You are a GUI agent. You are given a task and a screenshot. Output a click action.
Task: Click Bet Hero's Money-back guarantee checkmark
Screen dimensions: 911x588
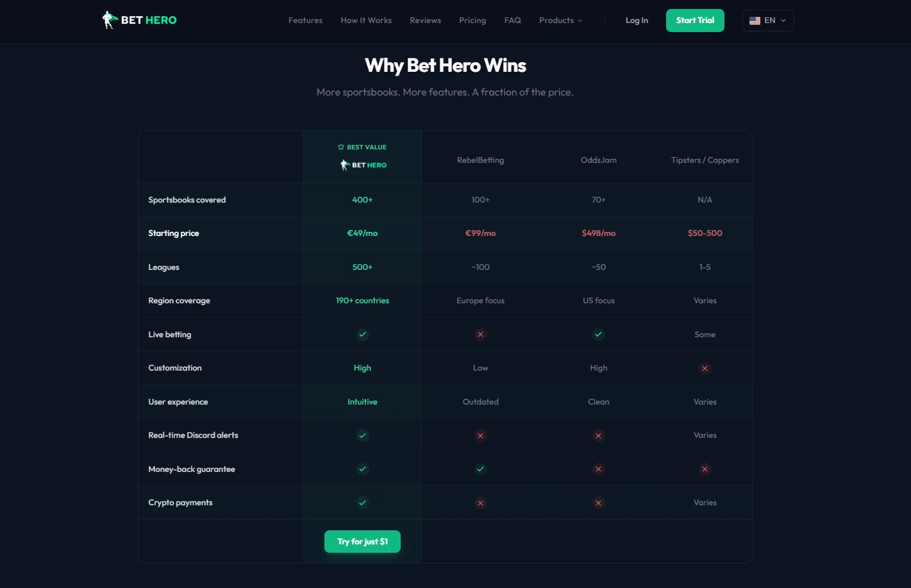(x=362, y=469)
